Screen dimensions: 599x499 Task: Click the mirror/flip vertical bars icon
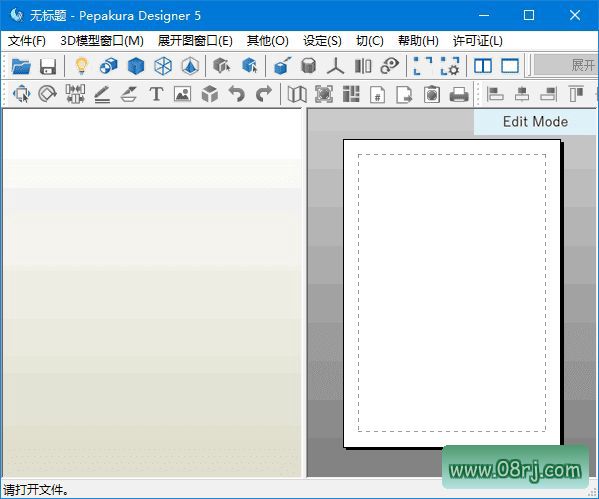coord(363,66)
